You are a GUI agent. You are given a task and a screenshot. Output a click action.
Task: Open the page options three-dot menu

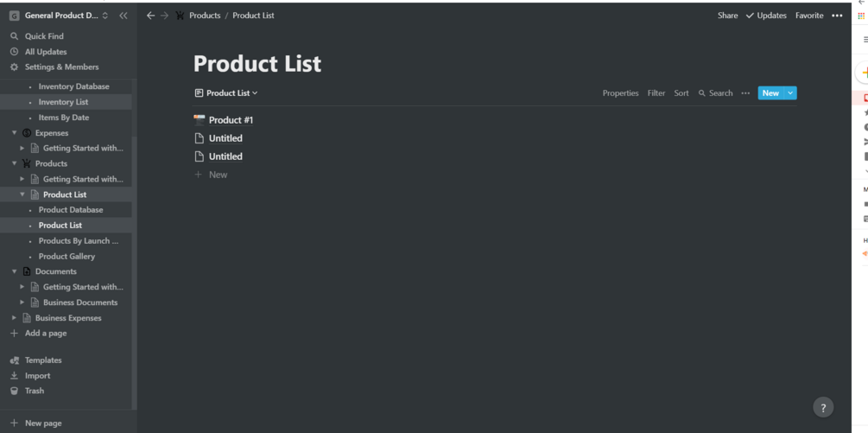[x=836, y=16]
